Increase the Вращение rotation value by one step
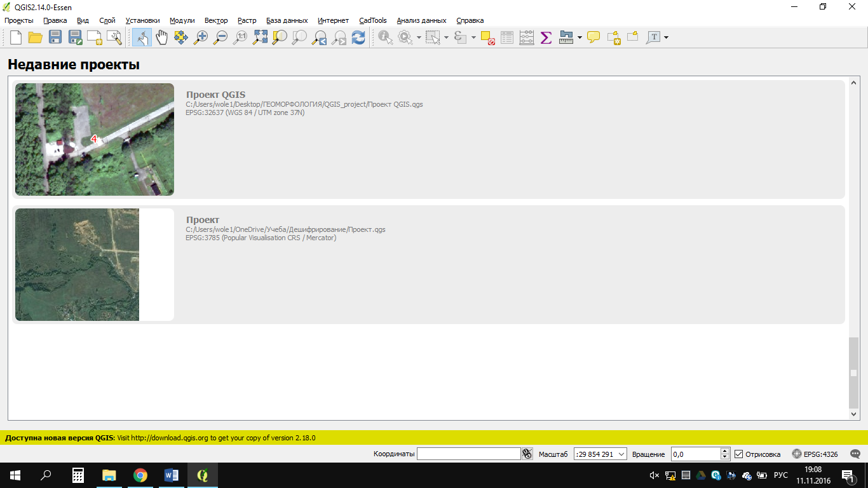The height and width of the screenshot is (488, 868). tap(725, 451)
